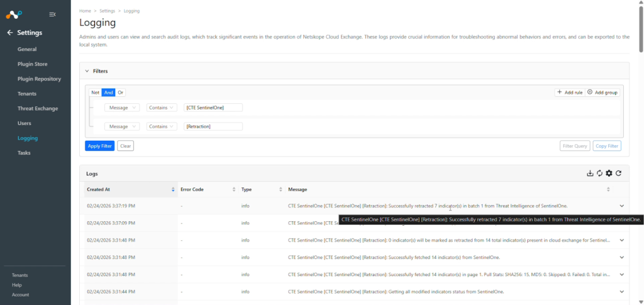Expand the Getting all modified indicators row
Screen dimensions: 644x305
point(621,292)
